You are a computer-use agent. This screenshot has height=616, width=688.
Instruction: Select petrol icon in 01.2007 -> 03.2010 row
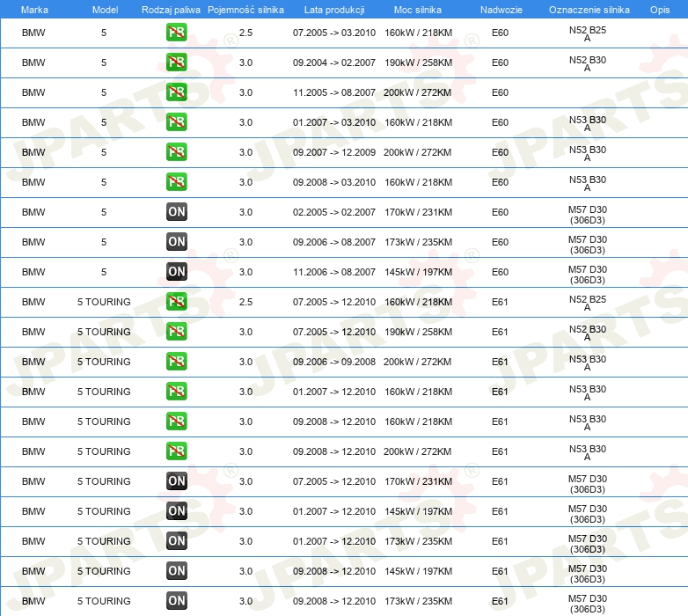(x=177, y=122)
